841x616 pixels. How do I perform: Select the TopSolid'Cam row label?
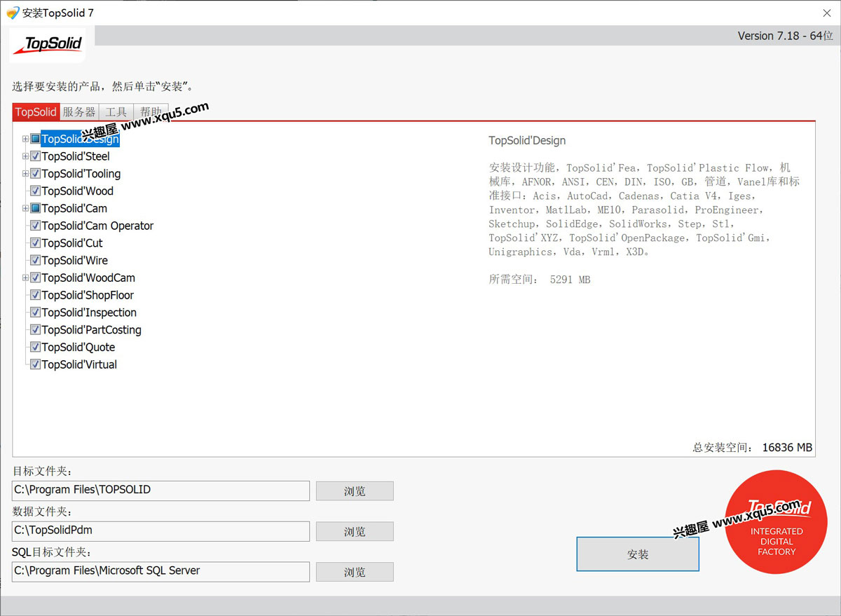[x=74, y=208]
